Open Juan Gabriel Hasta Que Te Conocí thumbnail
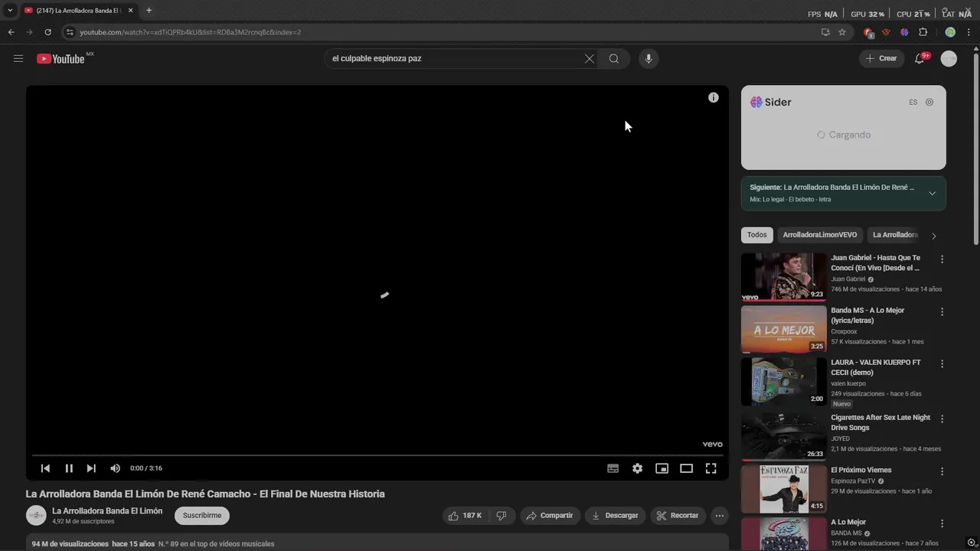The width and height of the screenshot is (980, 551). pyautogui.click(x=783, y=277)
